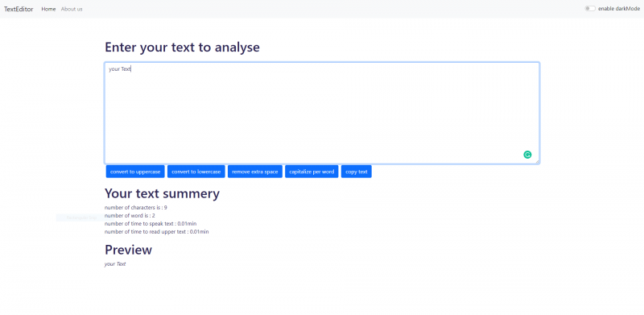
Task: Open the Home nav item
Action: pos(48,9)
